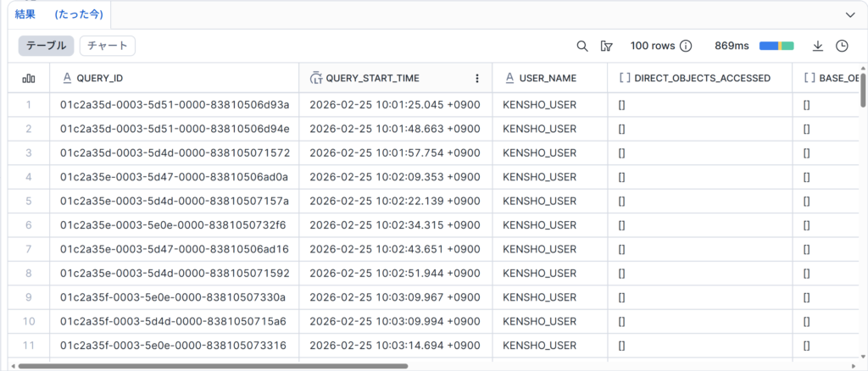Click the filter results funnel icon
This screenshot has width=868, height=371.
tap(606, 46)
